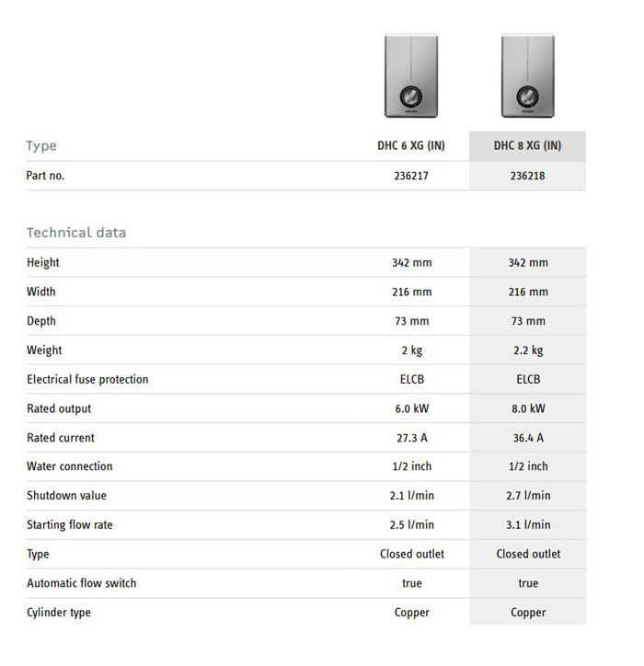Click ELCB value for DHC 8 XG
Screen dimensions: 644x666
(x=528, y=379)
